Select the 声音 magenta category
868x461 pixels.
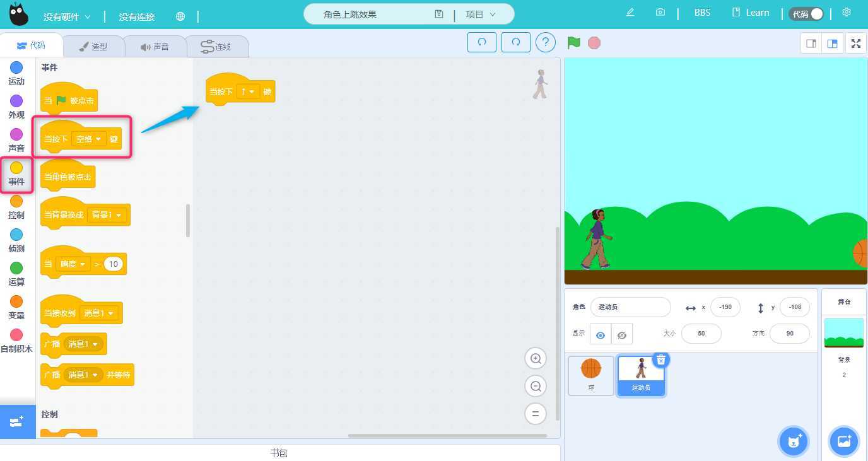point(16,140)
